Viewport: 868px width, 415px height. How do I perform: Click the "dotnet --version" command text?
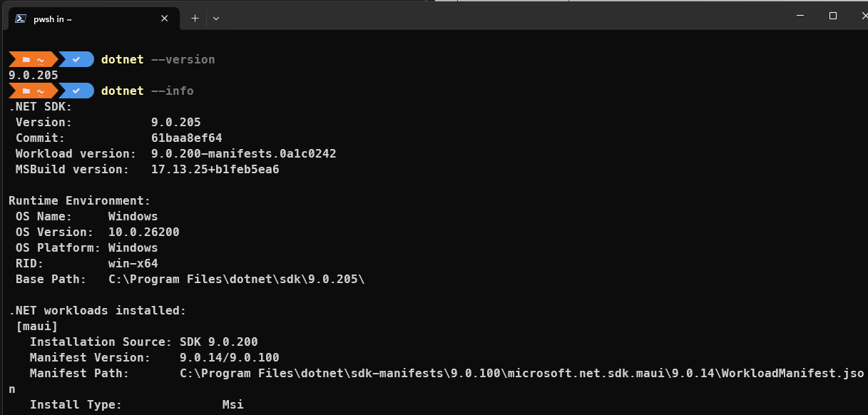pos(158,60)
